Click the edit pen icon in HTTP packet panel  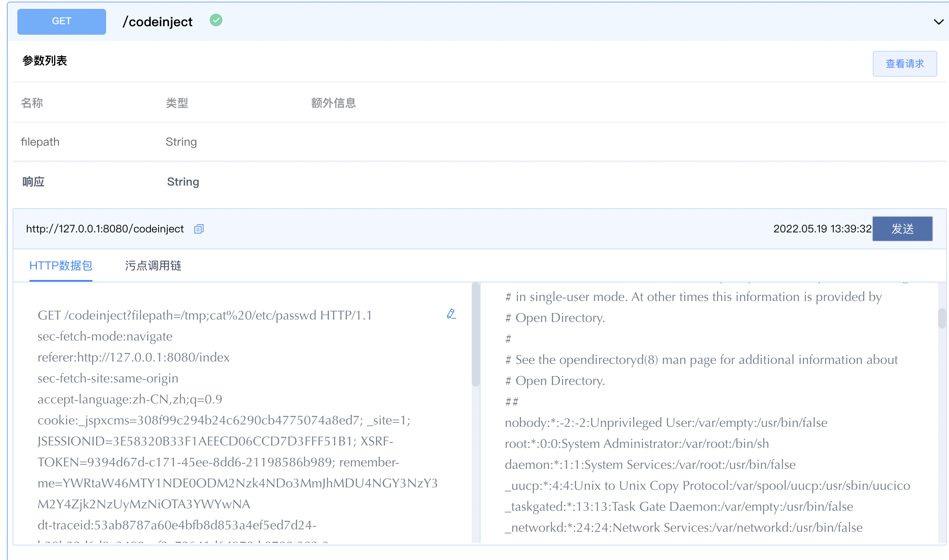click(x=452, y=314)
